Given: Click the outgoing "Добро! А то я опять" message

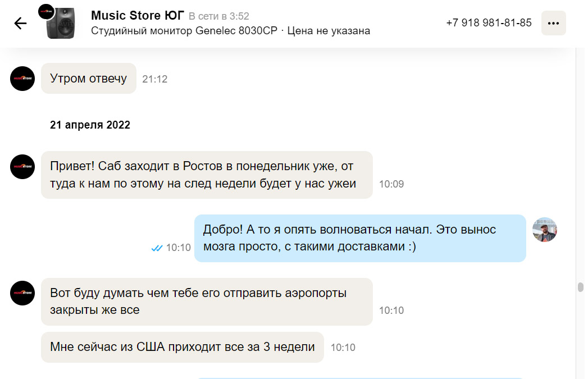Looking at the screenshot, I should pos(359,238).
